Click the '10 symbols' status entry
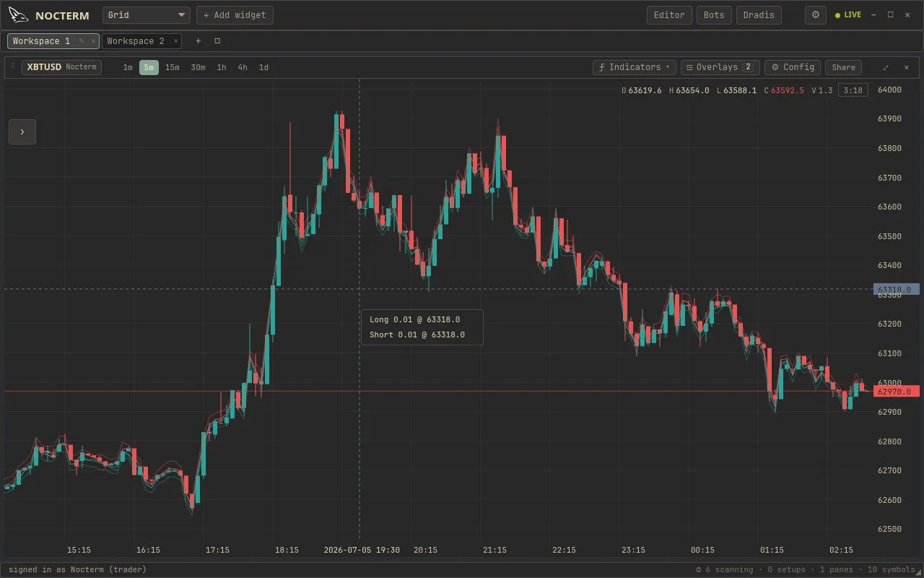 891,569
